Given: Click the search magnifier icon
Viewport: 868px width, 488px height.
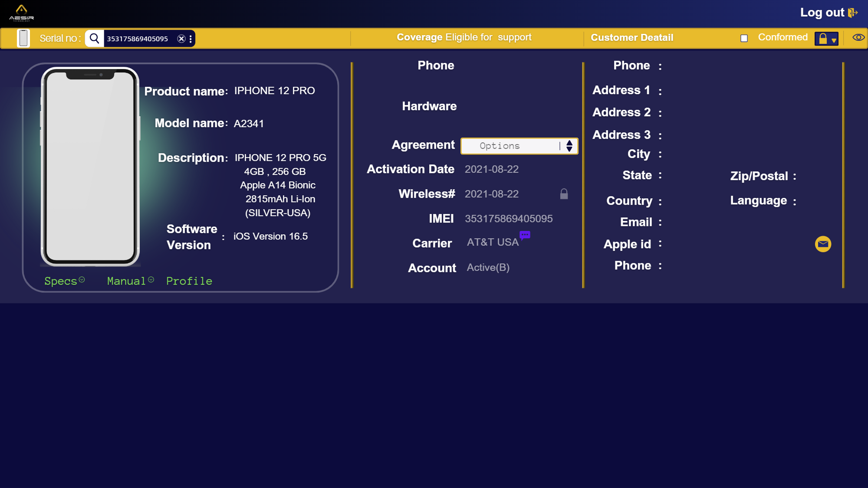Looking at the screenshot, I should (x=94, y=38).
